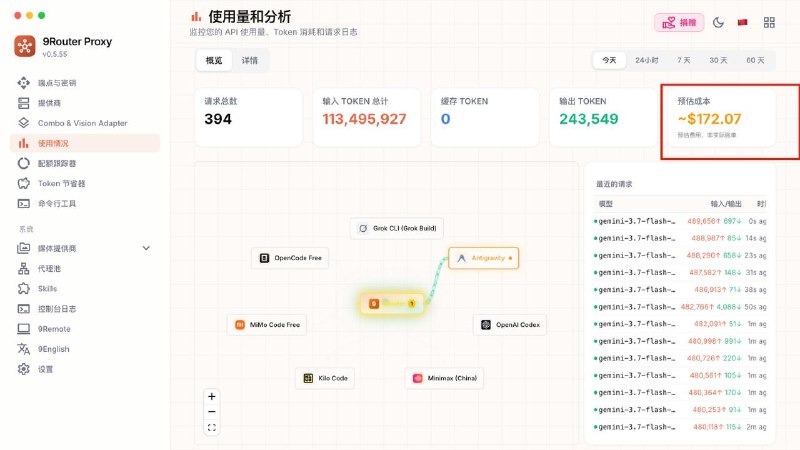Select the 使用情况 bar chart icon
Image resolution: width=800 pixels, height=450 pixels.
point(23,143)
